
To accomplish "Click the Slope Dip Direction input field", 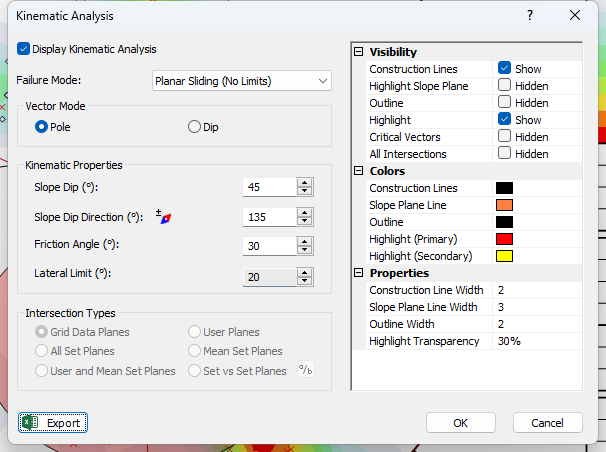I will (269, 217).
